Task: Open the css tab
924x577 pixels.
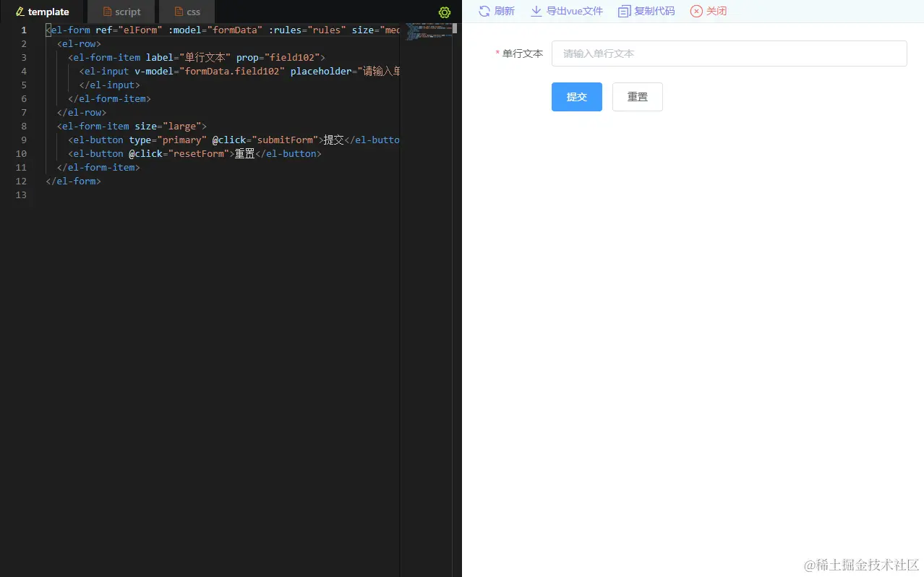Action: click(x=187, y=12)
